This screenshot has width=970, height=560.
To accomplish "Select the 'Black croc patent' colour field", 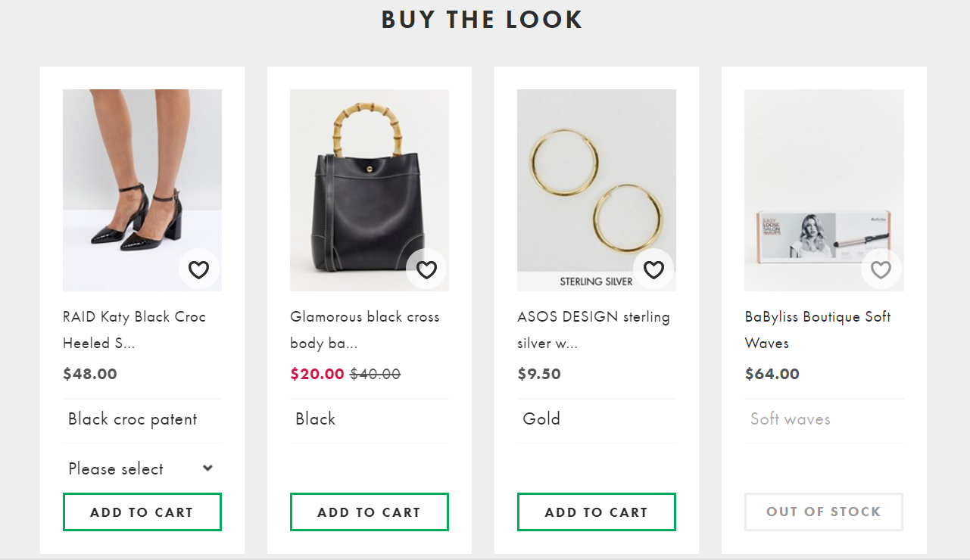I will point(133,419).
